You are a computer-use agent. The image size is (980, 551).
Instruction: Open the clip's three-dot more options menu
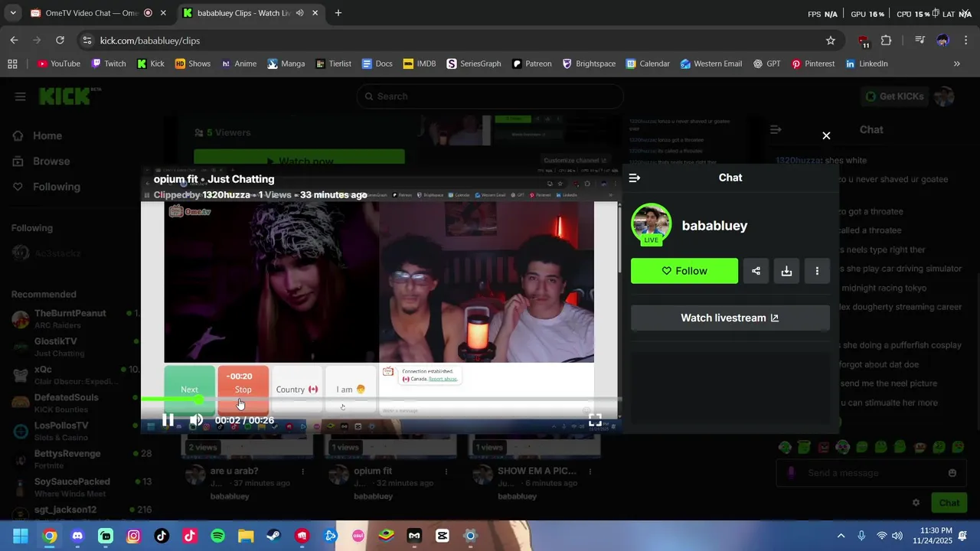click(x=817, y=271)
